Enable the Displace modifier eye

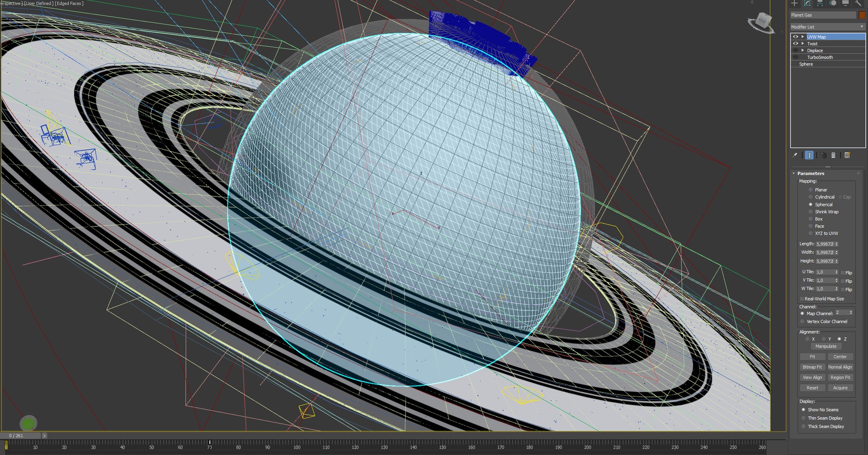coord(796,50)
